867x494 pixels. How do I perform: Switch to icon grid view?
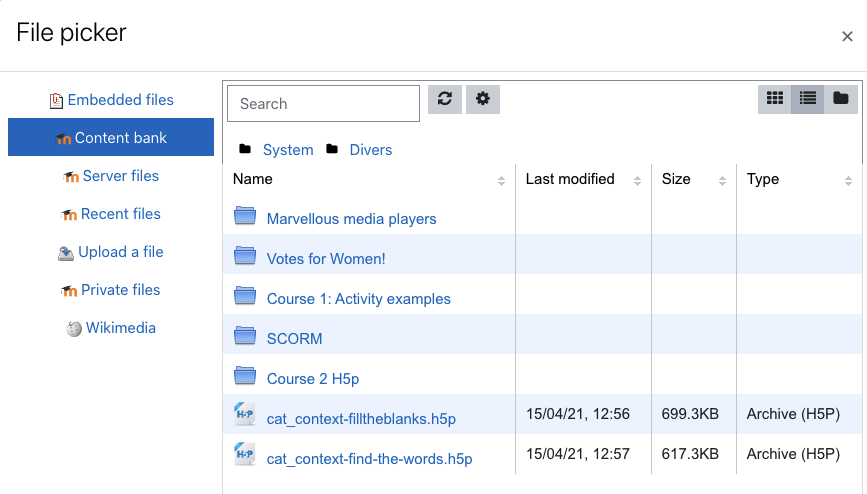pos(775,99)
